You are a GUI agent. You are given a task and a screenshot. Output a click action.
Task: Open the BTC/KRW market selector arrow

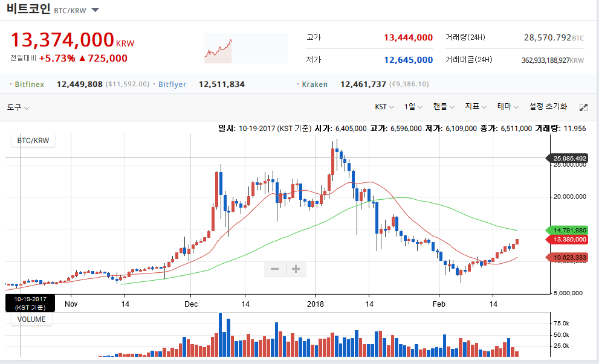(x=95, y=10)
